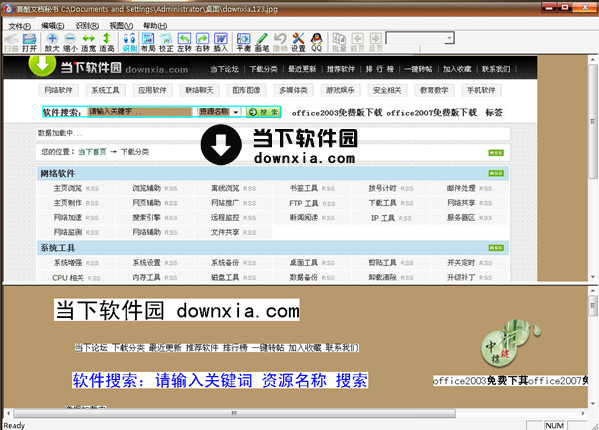Click the image pane vertical scrollbar thumb
The image size is (599, 430).
tap(593, 121)
